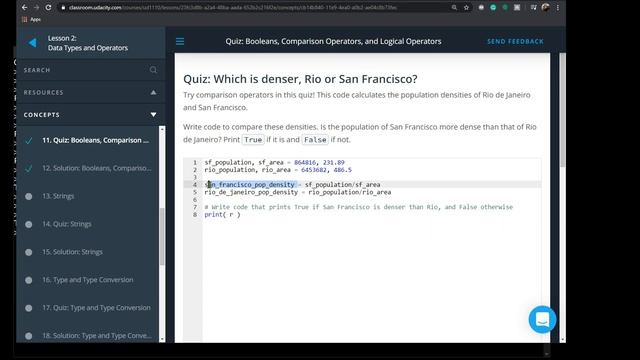
Task: Click the comment on code line 7
Action: pos(358,207)
